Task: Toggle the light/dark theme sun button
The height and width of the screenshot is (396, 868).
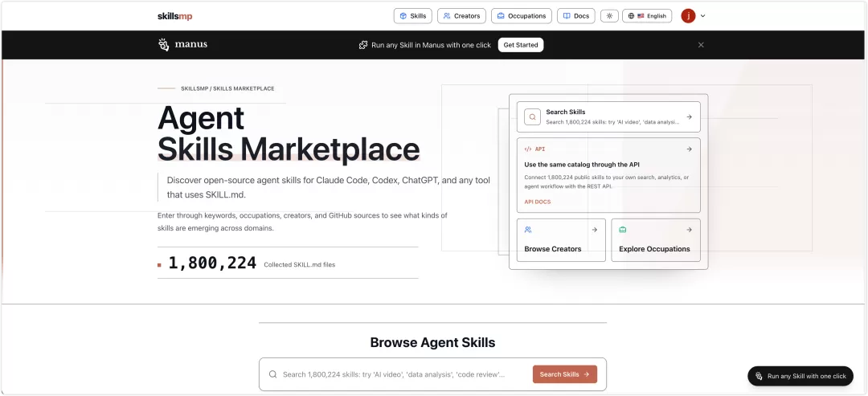Action: coord(609,16)
